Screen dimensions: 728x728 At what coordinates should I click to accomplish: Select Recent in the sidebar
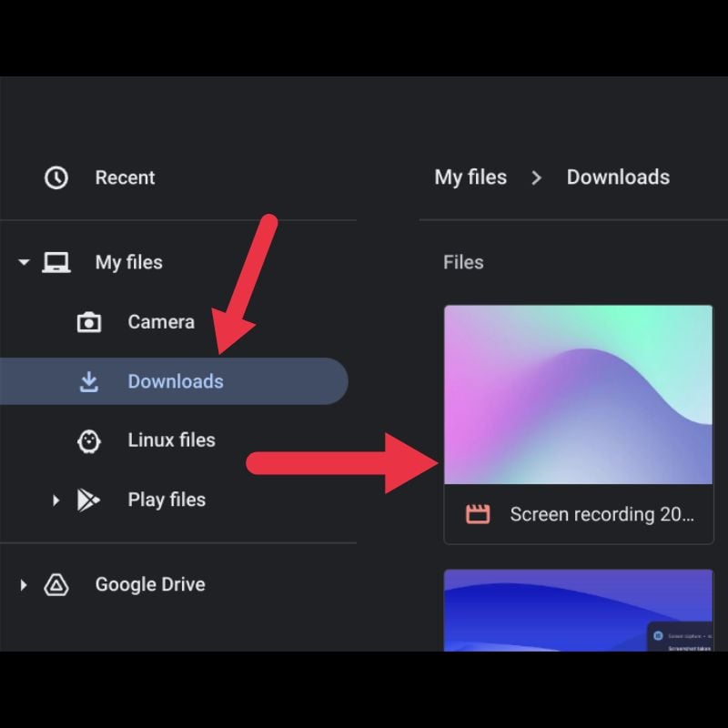click(x=125, y=177)
